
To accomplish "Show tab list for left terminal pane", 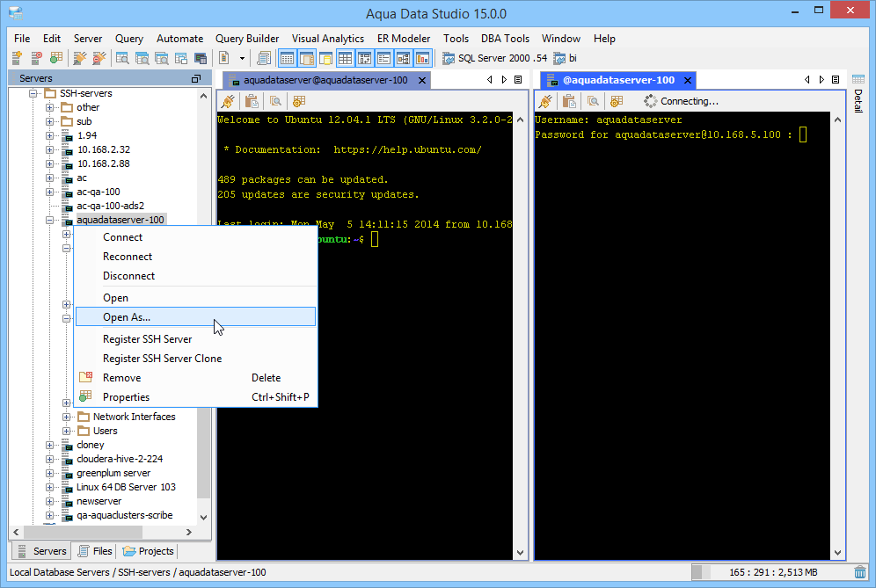I will point(518,80).
